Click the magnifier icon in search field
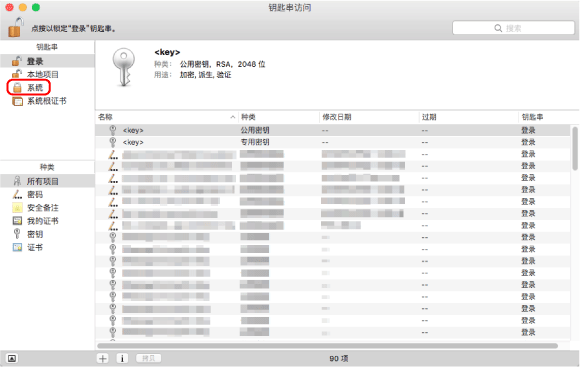 498,28
